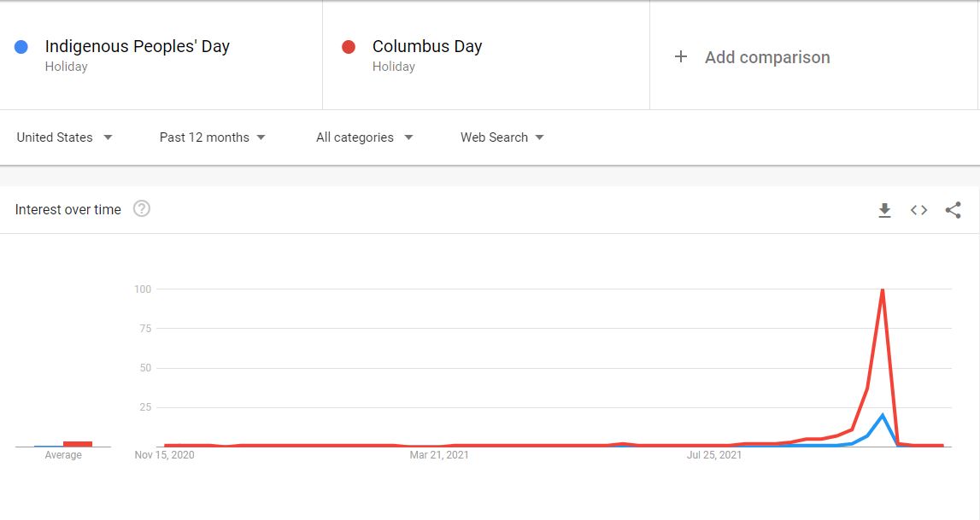Click the plus icon beside Add comparison

681,57
